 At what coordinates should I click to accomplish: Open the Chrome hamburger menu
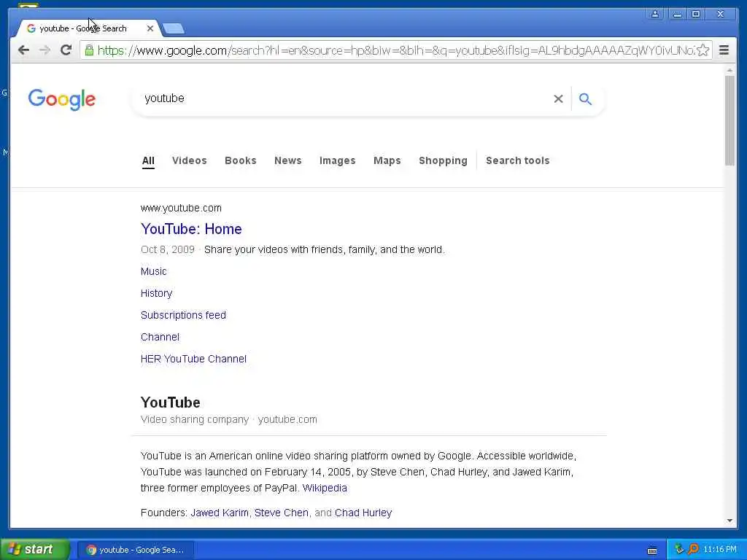coord(724,50)
